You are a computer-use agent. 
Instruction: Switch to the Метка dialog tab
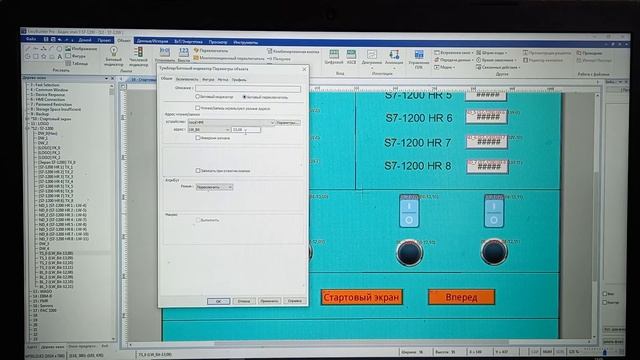click(x=223, y=80)
